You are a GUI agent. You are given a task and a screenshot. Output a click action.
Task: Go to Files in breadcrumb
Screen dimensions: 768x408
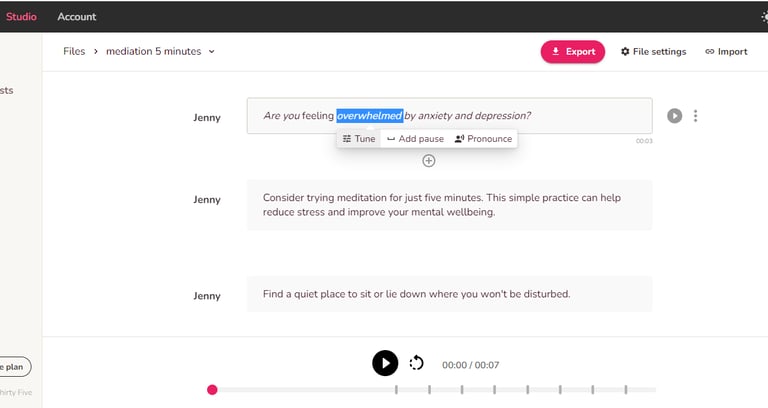point(75,51)
